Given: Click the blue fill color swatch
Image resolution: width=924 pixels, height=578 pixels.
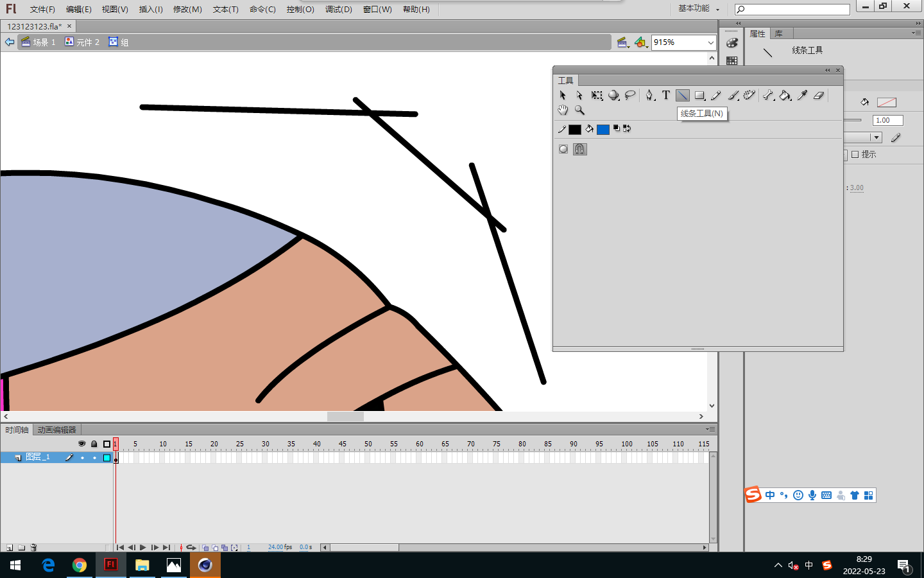Looking at the screenshot, I should click(x=603, y=130).
